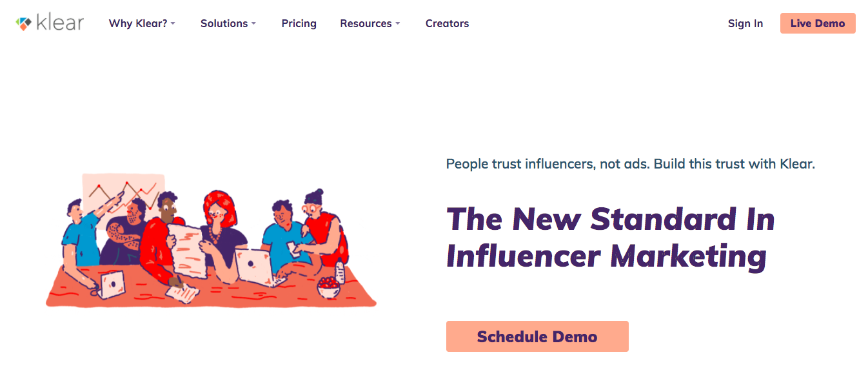The image size is (868, 390).
Task: Click the line chart board in illustration
Action: coord(123,189)
